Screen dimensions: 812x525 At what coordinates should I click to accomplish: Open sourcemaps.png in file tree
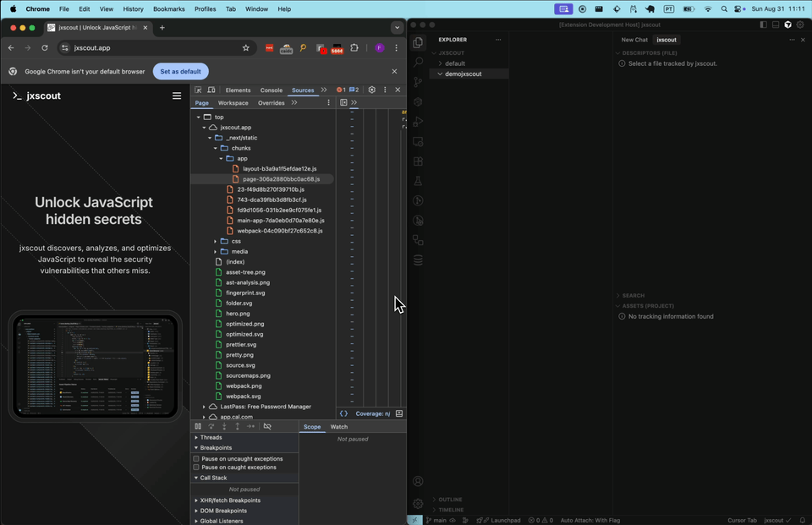[x=248, y=376]
